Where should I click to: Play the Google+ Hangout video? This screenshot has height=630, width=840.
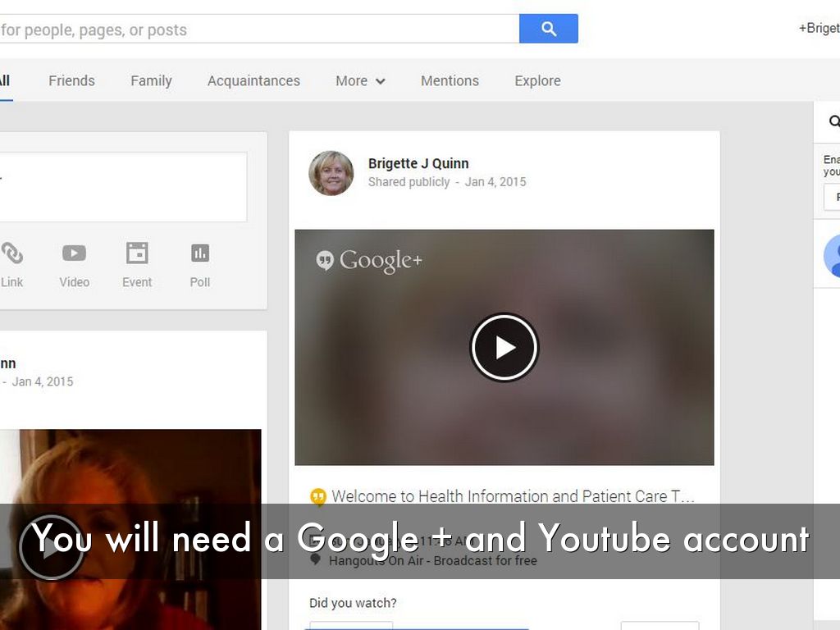click(x=504, y=347)
